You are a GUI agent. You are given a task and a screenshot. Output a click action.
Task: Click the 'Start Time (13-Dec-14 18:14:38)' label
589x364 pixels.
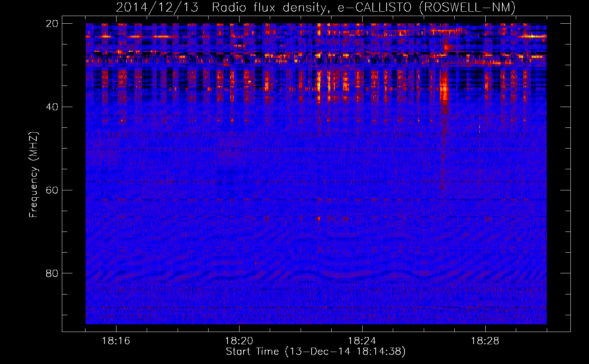tap(316, 352)
